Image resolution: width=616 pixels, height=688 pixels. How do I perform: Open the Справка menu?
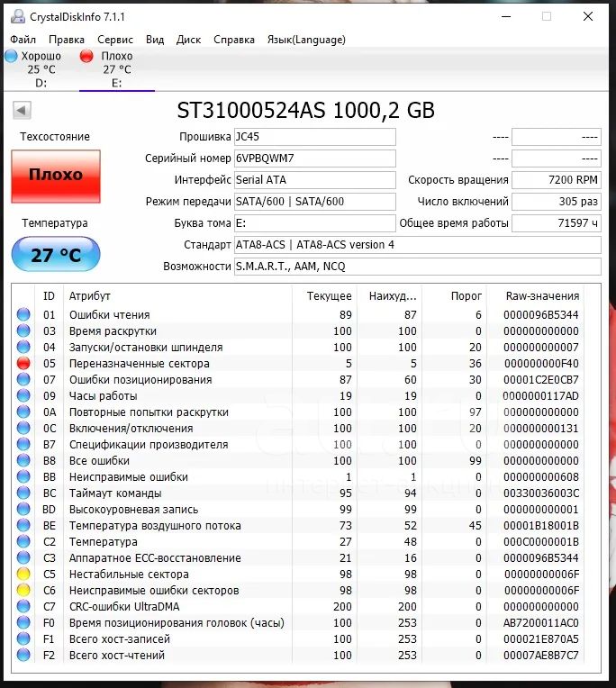pyautogui.click(x=234, y=40)
